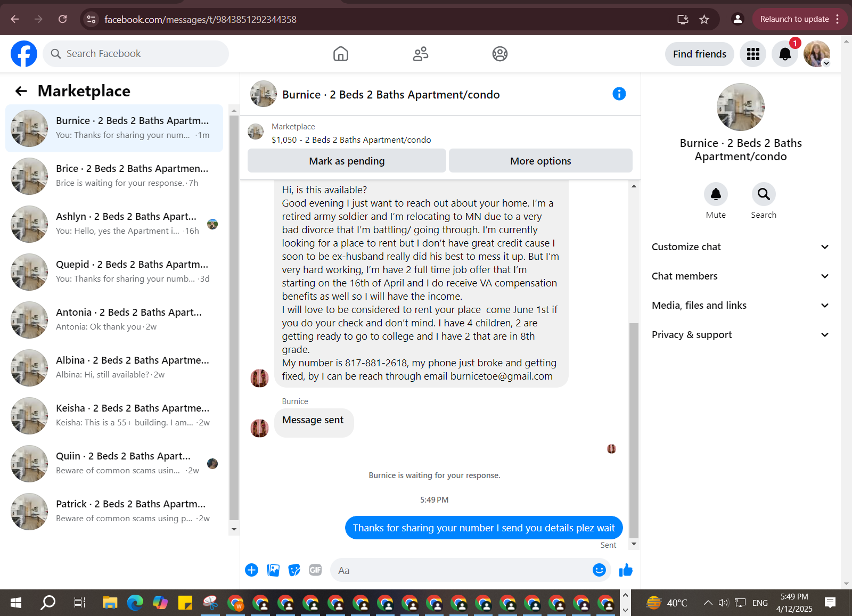
Task: Open the Facebook menu grid icon
Action: tap(753, 54)
